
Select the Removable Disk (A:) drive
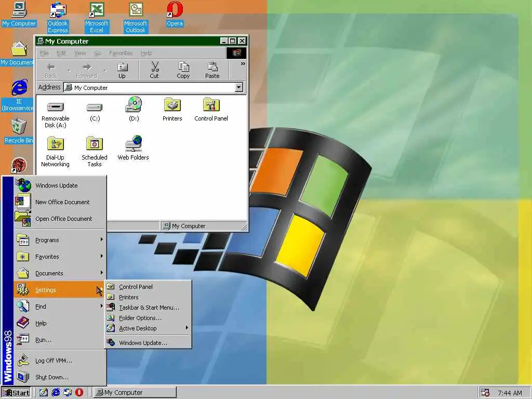coord(55,115)
